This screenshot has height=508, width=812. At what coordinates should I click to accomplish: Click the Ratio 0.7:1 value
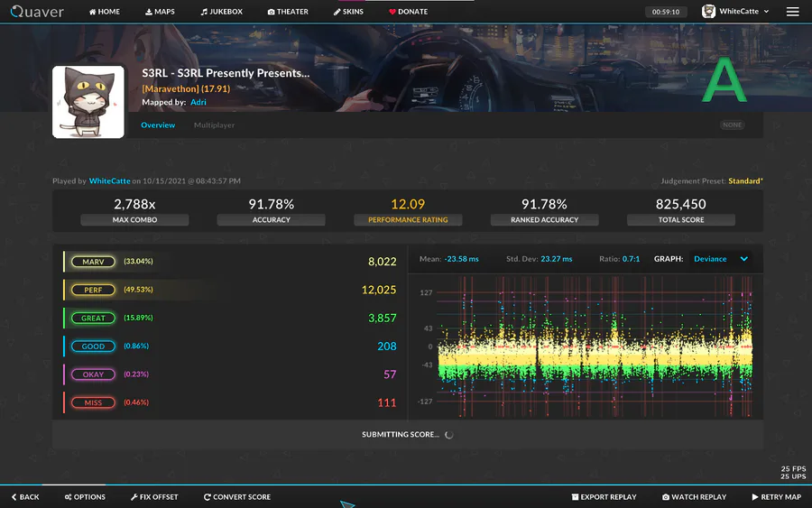[631, 259]
